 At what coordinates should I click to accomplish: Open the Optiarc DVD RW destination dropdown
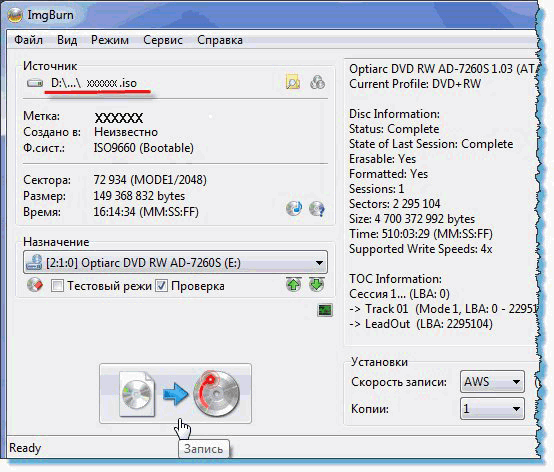[175, 262]
